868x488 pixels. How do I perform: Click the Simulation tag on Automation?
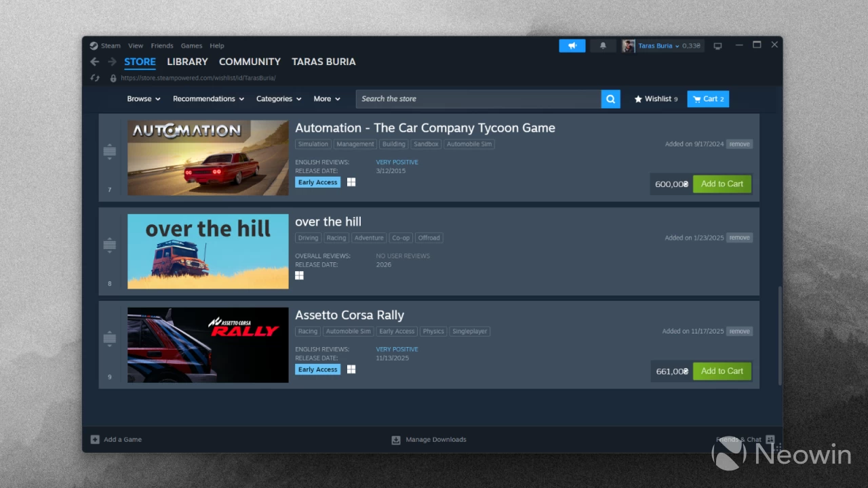point(313,144)
